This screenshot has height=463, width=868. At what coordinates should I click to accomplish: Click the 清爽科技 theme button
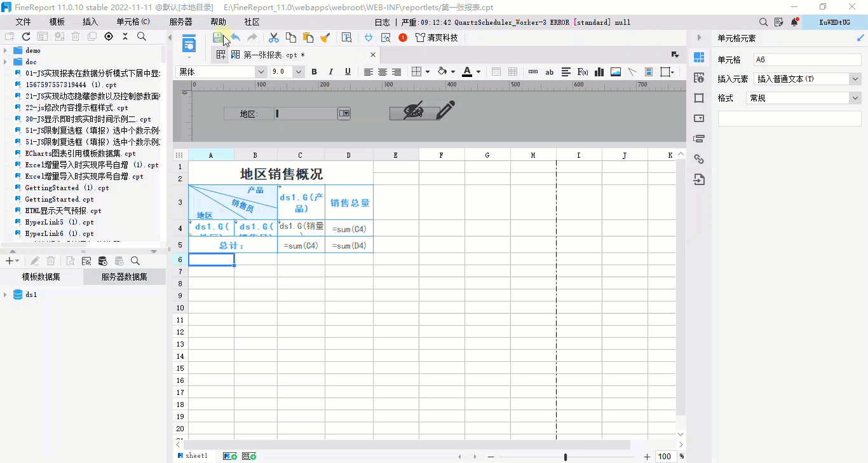click(x=437, y=38)
